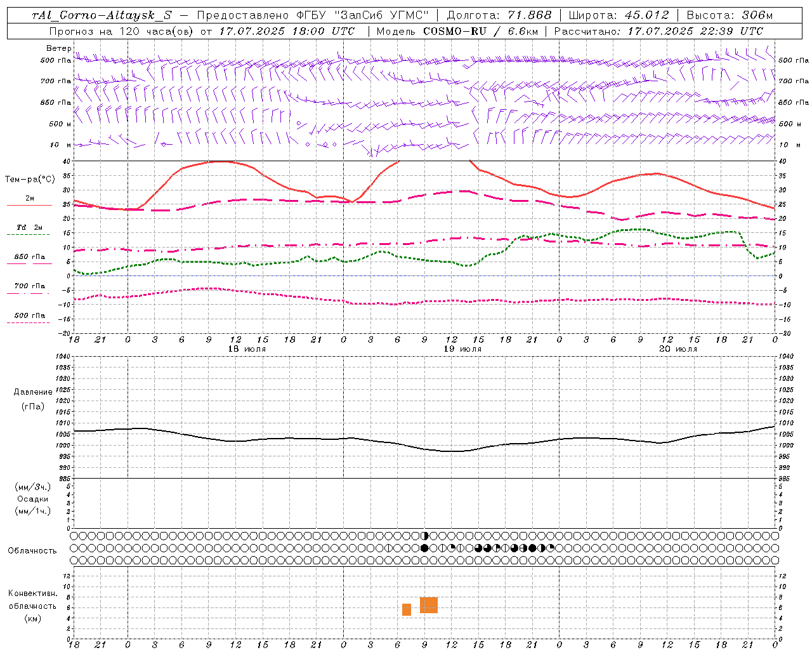Click the Прогноз на 120 часа(ов) text
Viewport: 812px width, 650px height.
click(x=122, y=31)
